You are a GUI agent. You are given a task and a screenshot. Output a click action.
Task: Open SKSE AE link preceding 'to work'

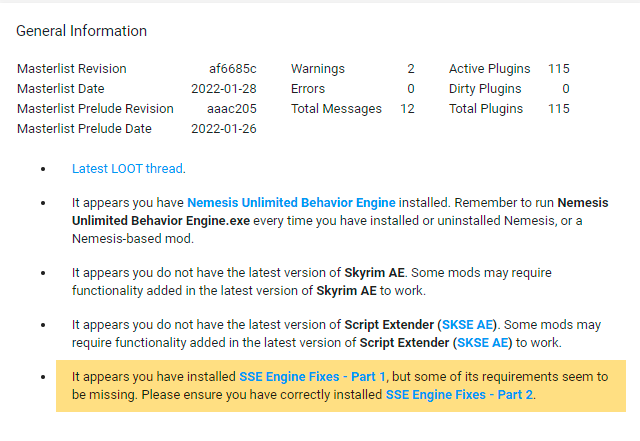tap(482, 343)
